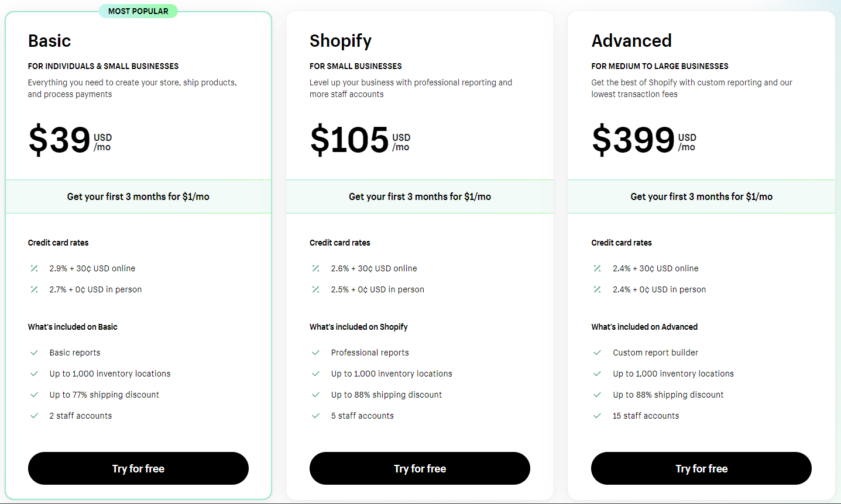This screenshot has width=841, height=504.
Task: Try the Shopify plan for free
Action: tap(420, 468)
